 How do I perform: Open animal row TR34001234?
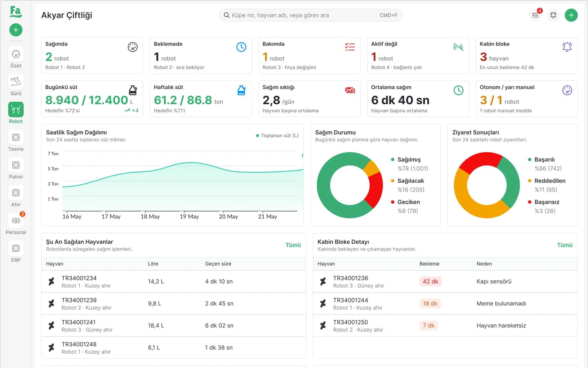pos(174,281)
